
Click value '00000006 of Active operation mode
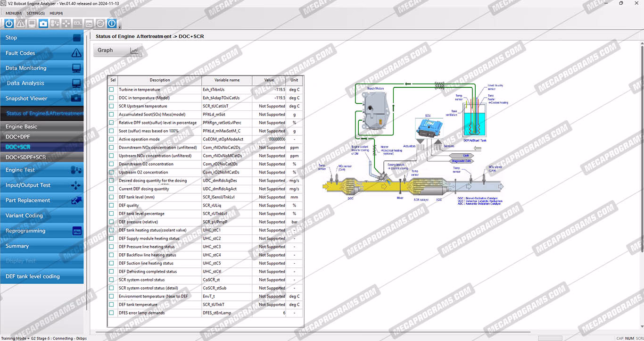coord(277,139)
